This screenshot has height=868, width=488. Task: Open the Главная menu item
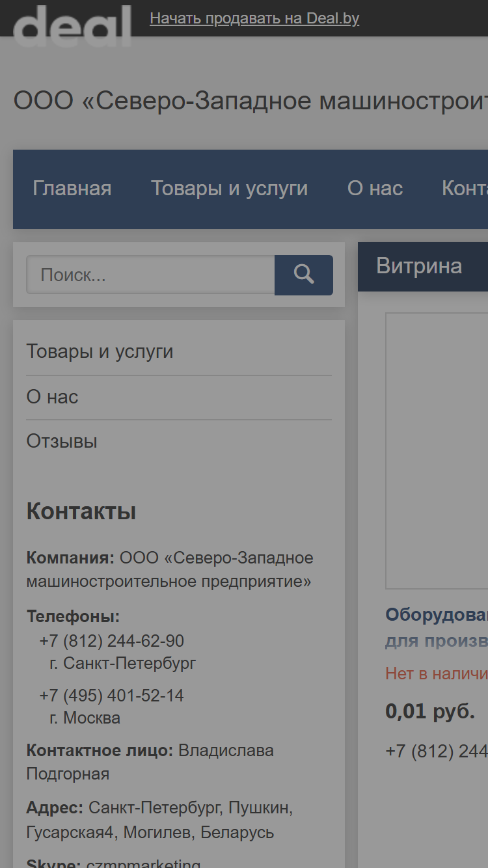72,189
